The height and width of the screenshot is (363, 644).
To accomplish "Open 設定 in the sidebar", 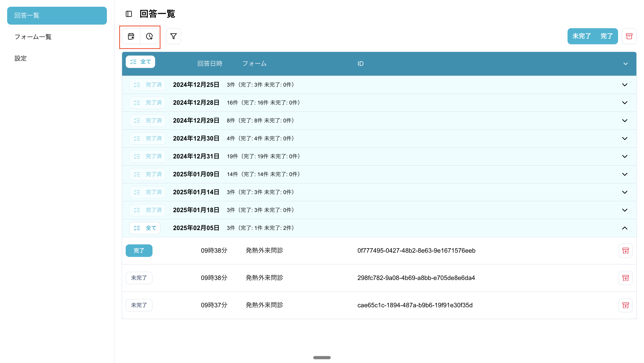I will [21, 58].
